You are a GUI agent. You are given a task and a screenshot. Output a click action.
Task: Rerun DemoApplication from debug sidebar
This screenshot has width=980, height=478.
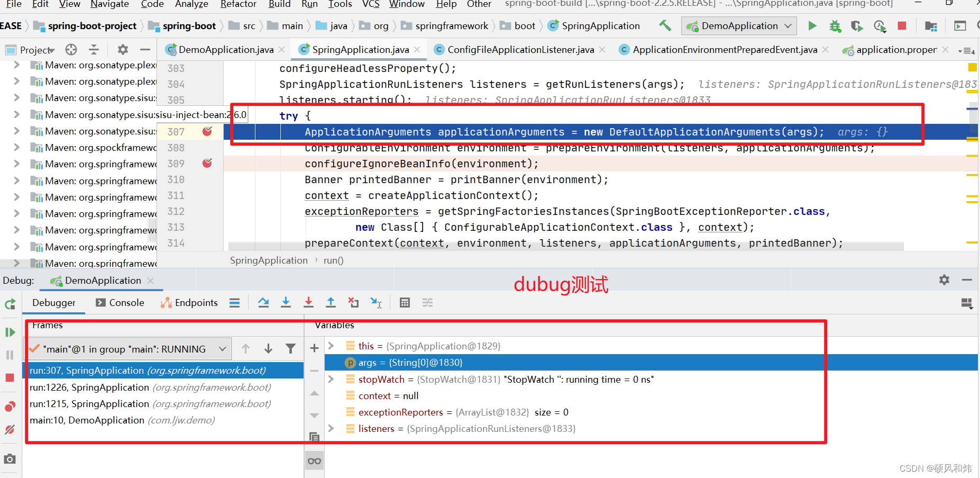(x=10, y=304)
